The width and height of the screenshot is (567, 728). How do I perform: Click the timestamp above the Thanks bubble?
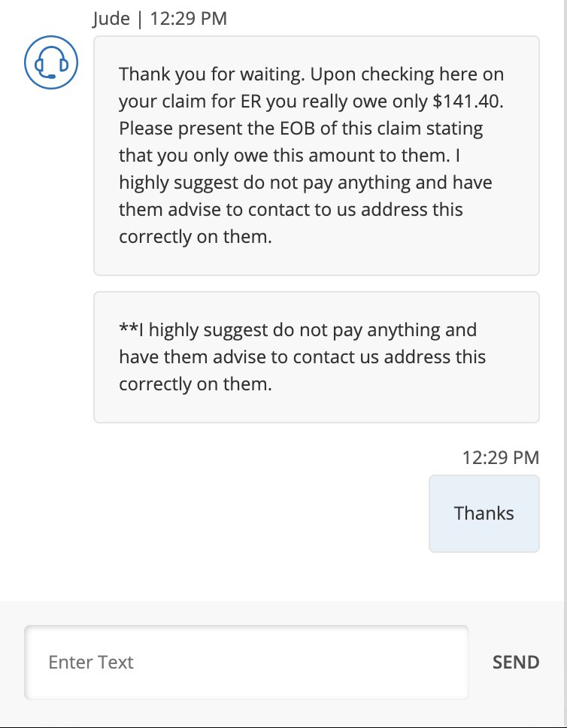pyautogui.click(x=500, y=457)
